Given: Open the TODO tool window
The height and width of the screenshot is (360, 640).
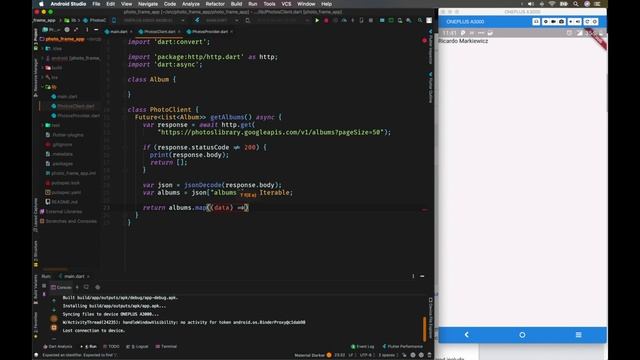Looking at the screenshot, I should 111,347.
